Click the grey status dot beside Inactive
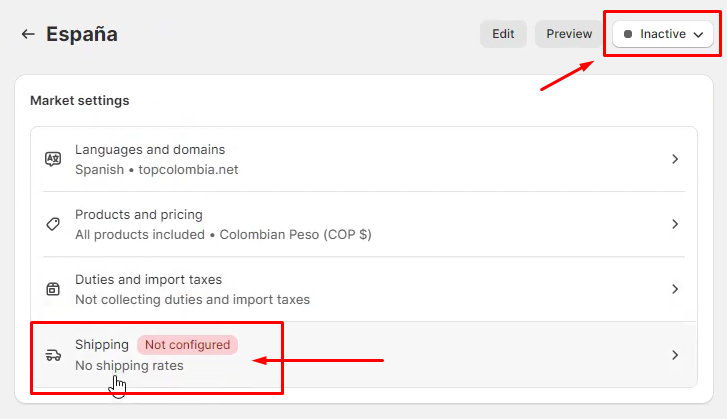This screenshot has width=727, height=419. click(628, 34)
